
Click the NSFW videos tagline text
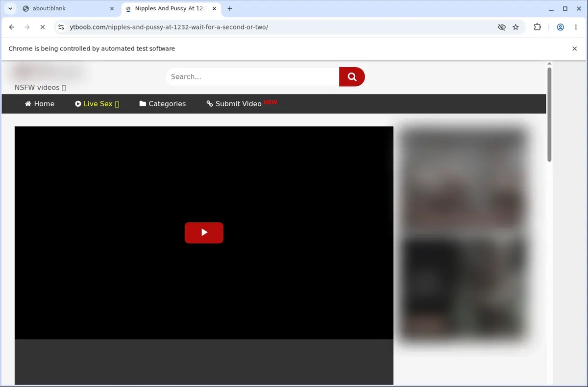[40, 87]
